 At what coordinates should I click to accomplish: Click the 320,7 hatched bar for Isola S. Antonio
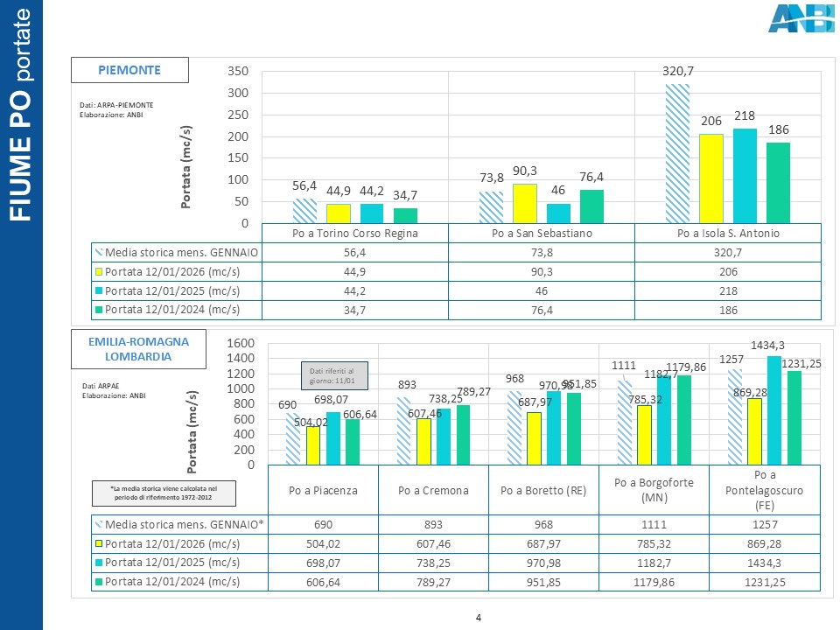[677, 153]
